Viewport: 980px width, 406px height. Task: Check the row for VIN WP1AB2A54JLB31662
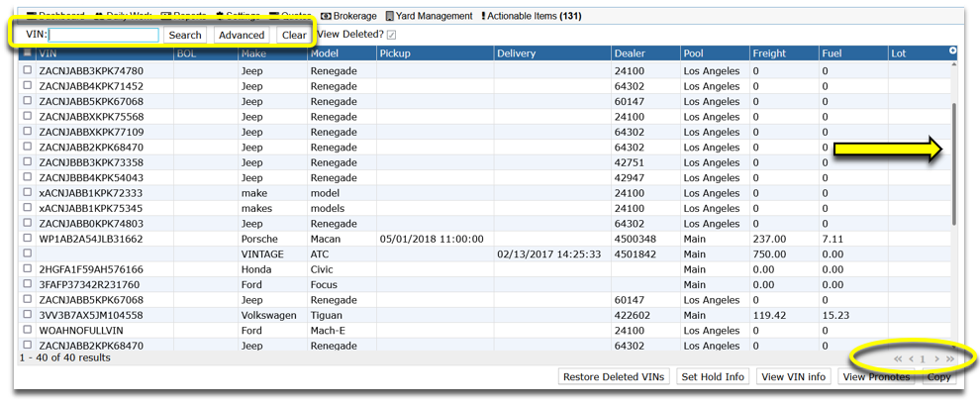click(27, 239)
